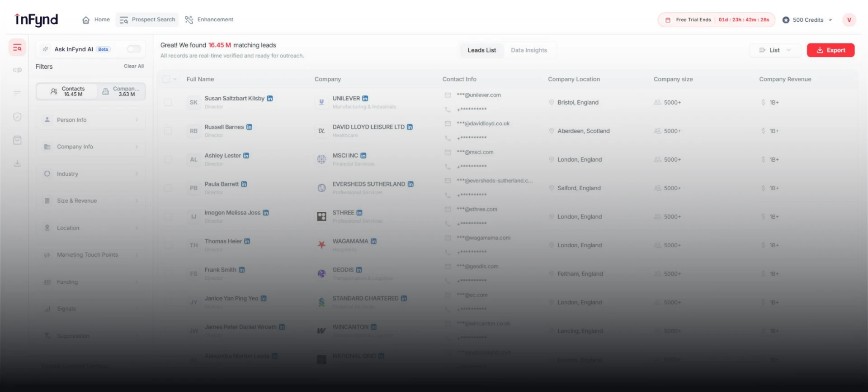868x392 pixels.
Task: Click Salford, England location cell
Action: [x=579, y=188]
